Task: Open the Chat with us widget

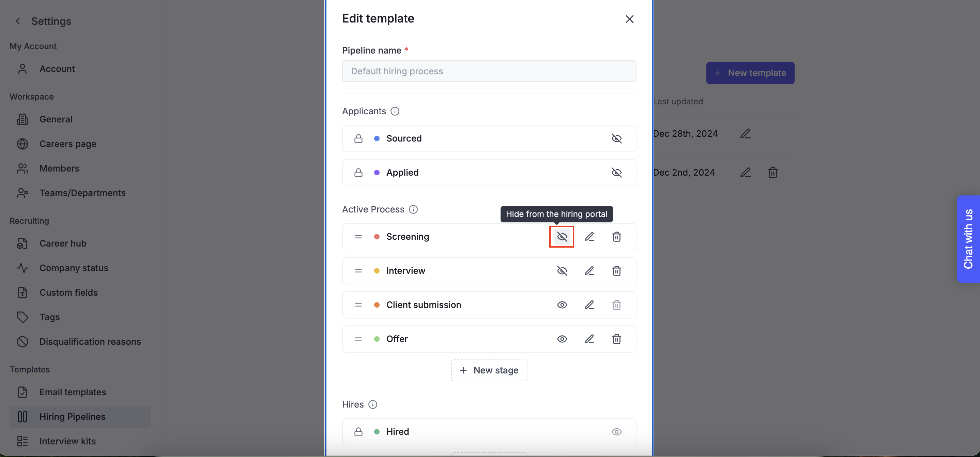Action: pos(968,239)
